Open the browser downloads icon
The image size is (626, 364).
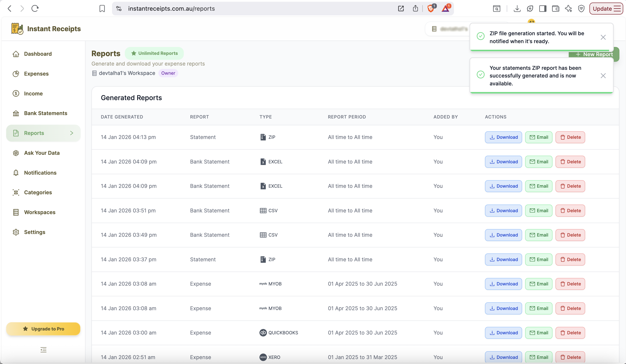[517, 9]
